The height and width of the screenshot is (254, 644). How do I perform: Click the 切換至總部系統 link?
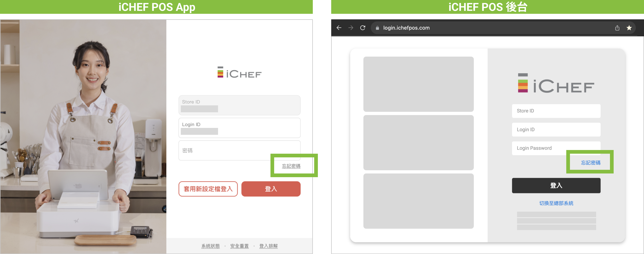pos(556,203)
